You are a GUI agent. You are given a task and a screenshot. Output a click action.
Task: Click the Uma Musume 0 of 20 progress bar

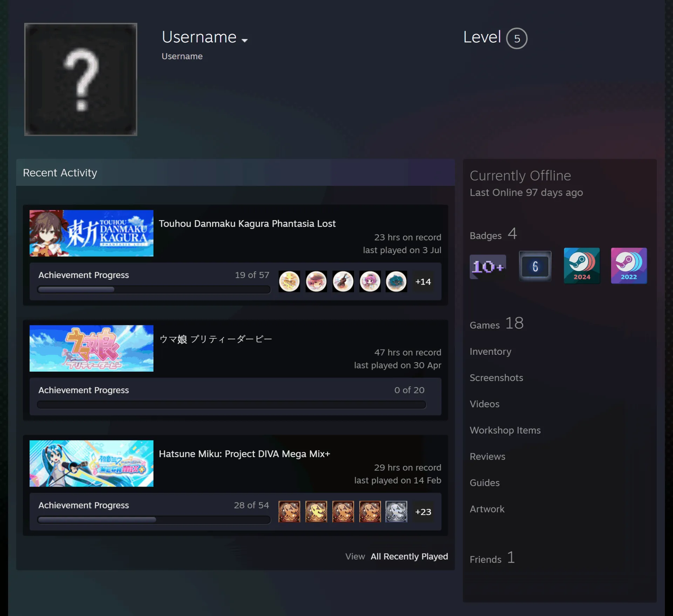pos(231,405)
